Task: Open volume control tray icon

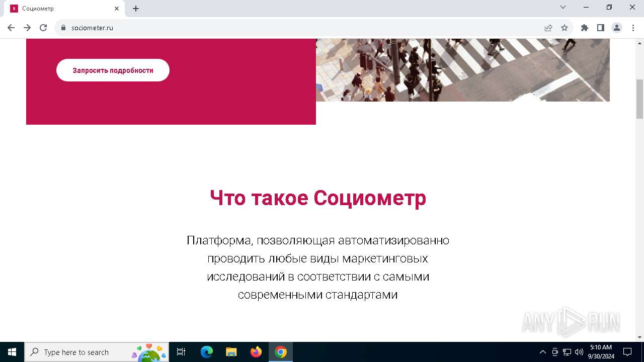Action: pyautogui.click(x=579, y=352)
